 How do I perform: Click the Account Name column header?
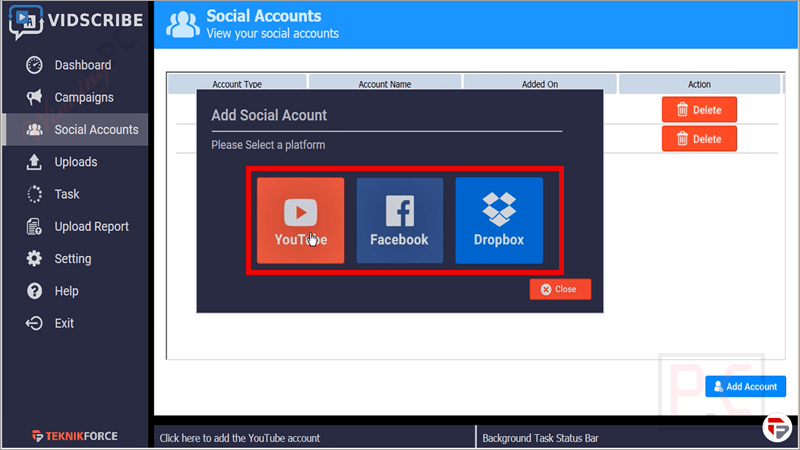point(385,84)
